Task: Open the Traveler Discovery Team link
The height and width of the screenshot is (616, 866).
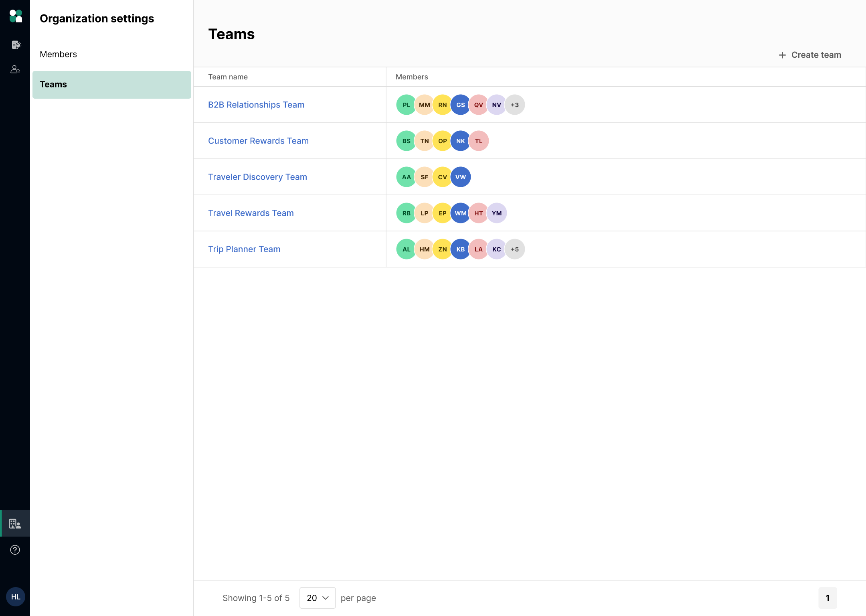Action: coord(257,177)
